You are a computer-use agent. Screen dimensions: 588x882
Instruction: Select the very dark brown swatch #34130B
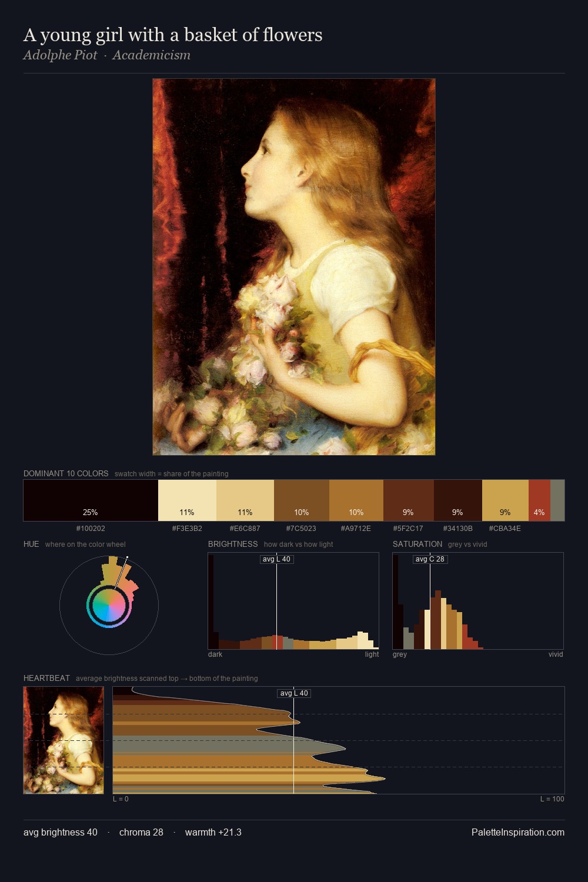pos(458,500)
